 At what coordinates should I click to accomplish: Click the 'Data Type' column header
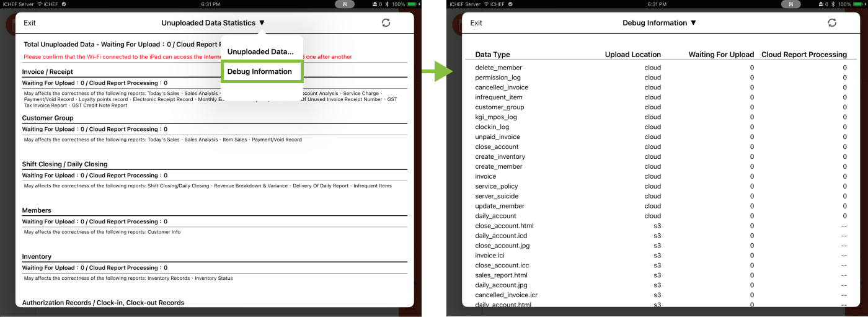point(492,55)
